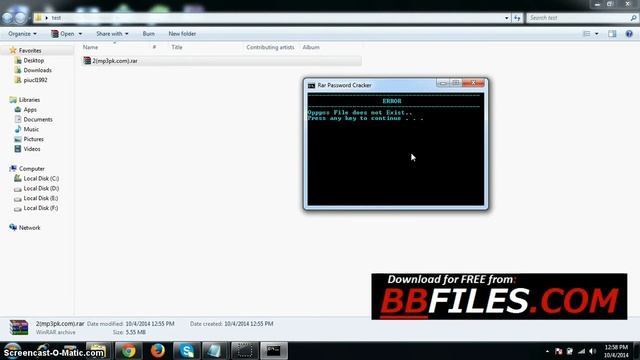Screen dimensions: 640x360
Task: Click the address bar showing test
Action: point(269,18)
